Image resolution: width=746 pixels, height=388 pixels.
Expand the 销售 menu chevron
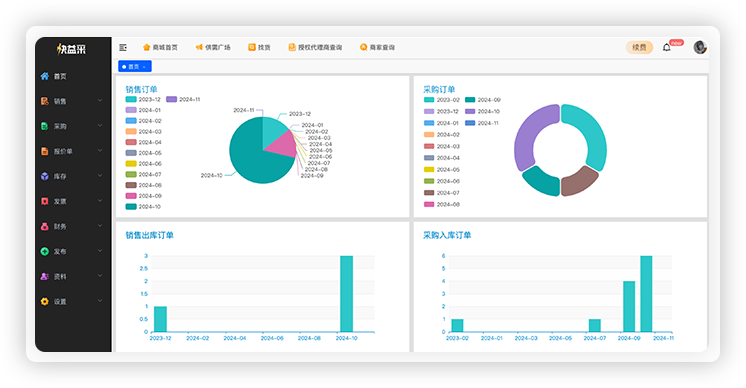[100, 100]
